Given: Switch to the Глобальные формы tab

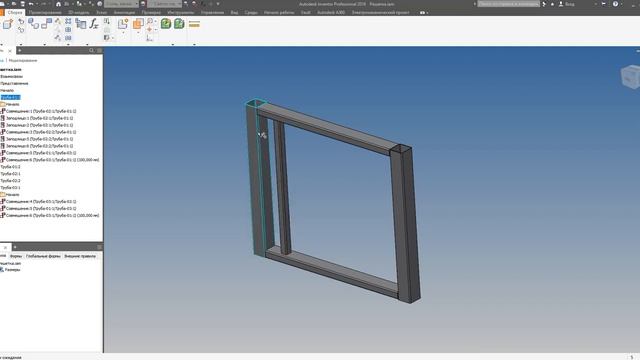Looking at the screenshot, I should pos(43,256).
